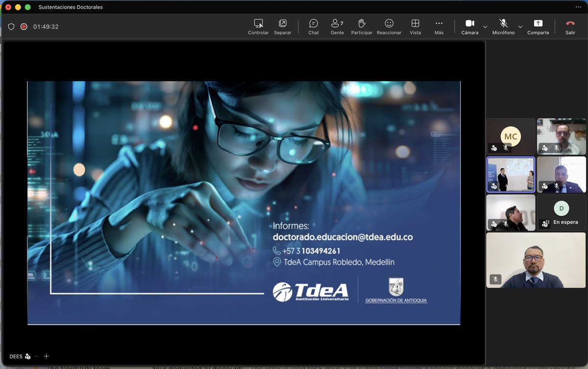Unmute the Micrófono
Image resolution: width=588 pixels, height=369 pixels.
pyautogui.click(x=503, y=27)
